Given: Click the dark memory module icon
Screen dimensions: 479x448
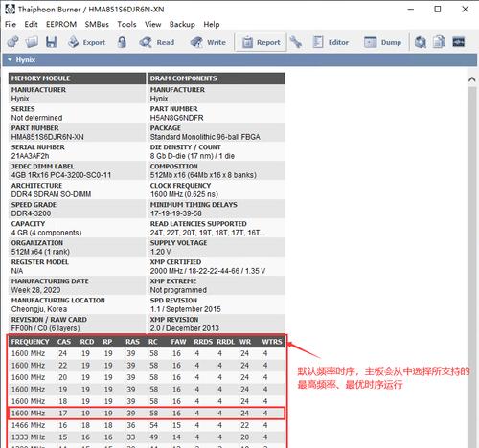Looking at the screenshot, I should 459,42.
